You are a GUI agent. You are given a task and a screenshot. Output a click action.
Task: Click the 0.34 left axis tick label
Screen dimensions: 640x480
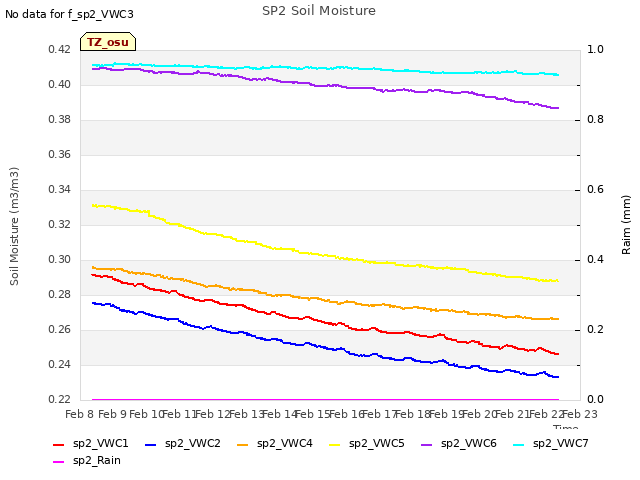pyautogui.click(x=60, y=189)
